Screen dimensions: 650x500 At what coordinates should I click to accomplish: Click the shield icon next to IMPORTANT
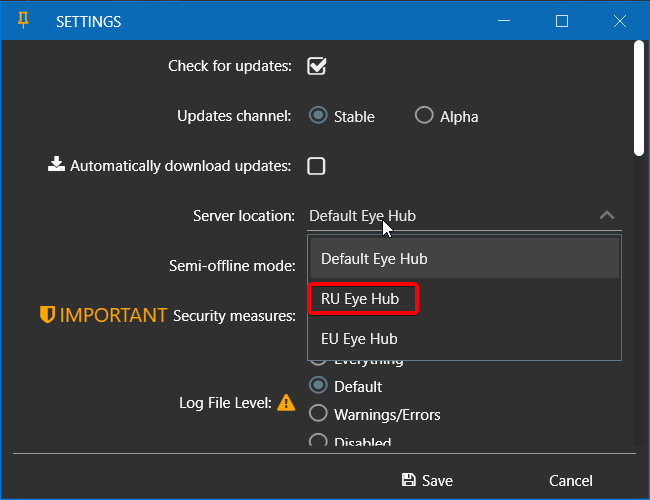coord(47,315)
